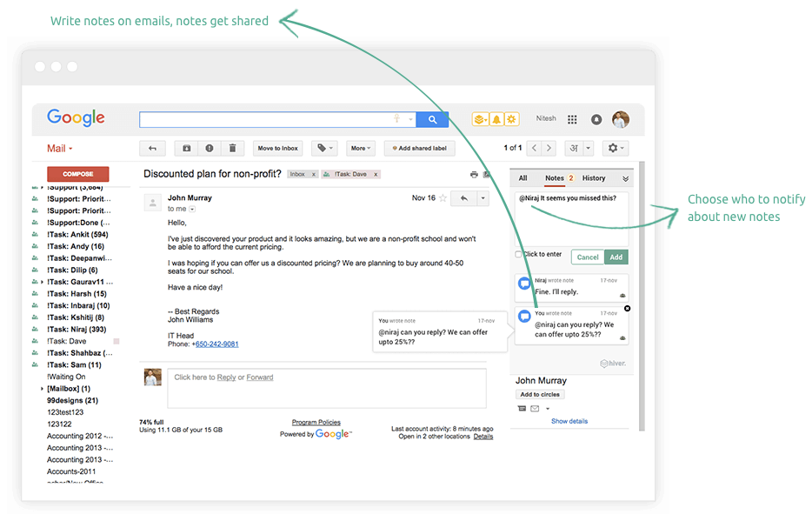Screen dimensions: 812x514
Task: Switch to the Notes tab
Action: pos(555,178)
